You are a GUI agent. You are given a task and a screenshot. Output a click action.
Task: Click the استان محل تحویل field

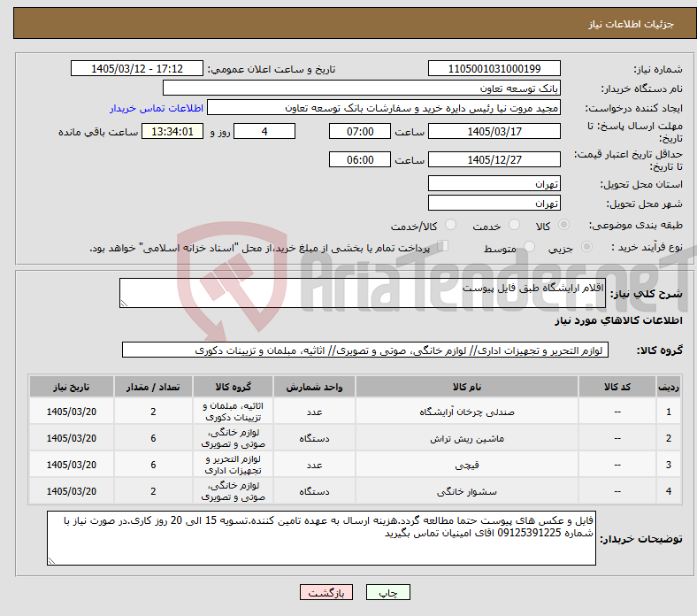pos(494,183)
